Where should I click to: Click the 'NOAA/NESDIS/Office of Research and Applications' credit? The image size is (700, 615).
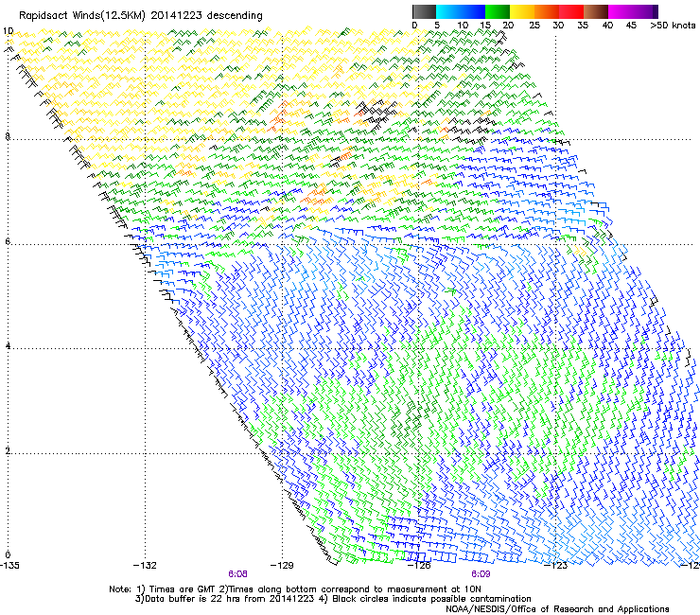[x=557, y=609]
